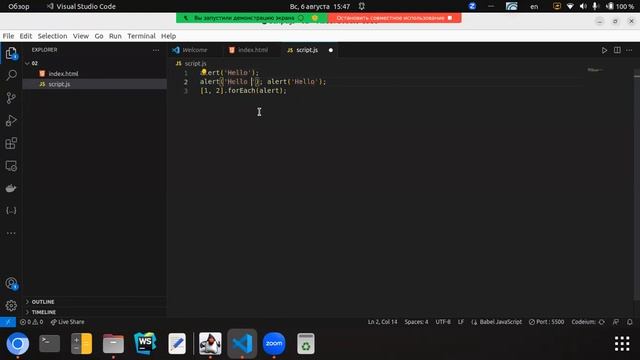Open the Terminal menu
Screen dimensions: 640x360
point(141,36)
